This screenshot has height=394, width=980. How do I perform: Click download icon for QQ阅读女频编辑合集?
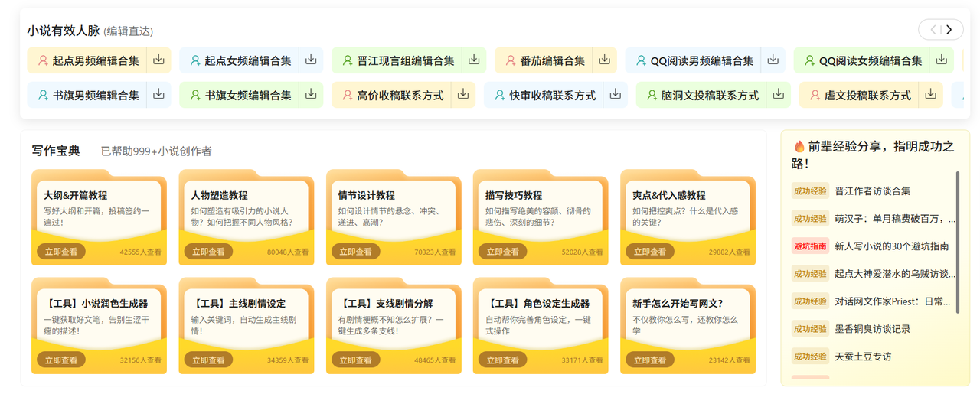click(x=942, y=60)
